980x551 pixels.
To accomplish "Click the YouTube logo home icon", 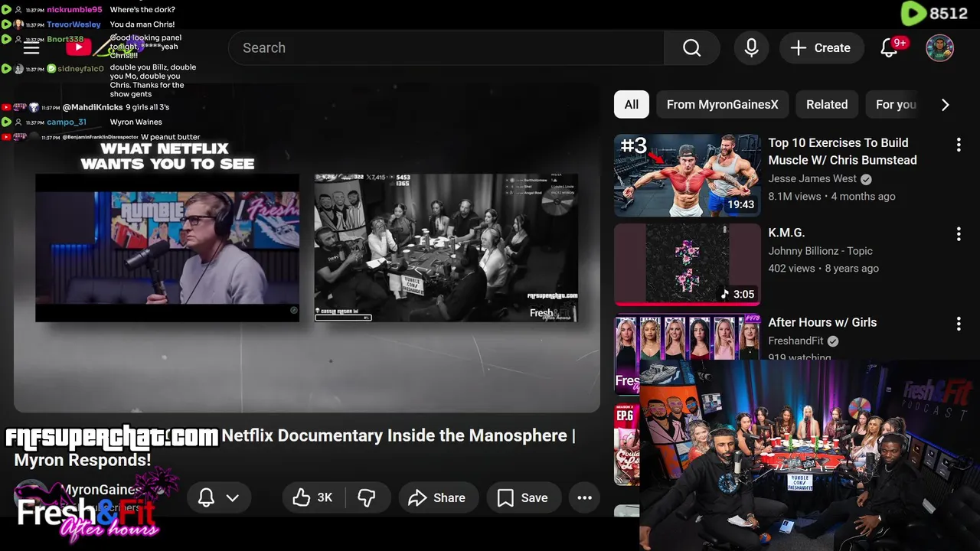I will 78,47.
